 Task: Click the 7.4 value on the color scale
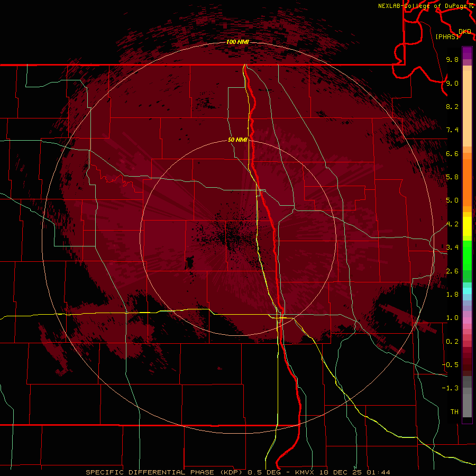pyautogui.click(x=452, y=130)
